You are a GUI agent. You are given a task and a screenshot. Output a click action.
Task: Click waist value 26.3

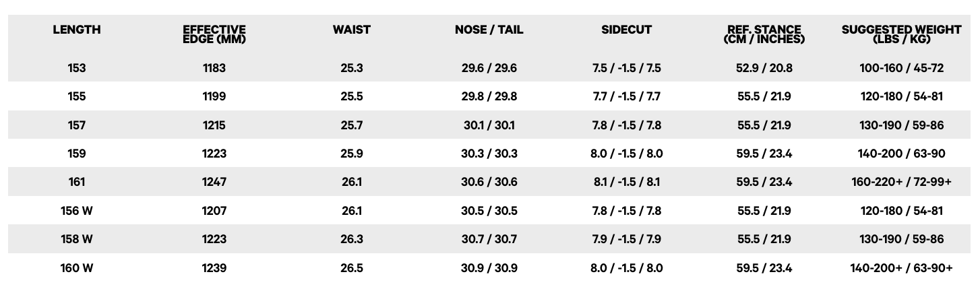(352, 239)
